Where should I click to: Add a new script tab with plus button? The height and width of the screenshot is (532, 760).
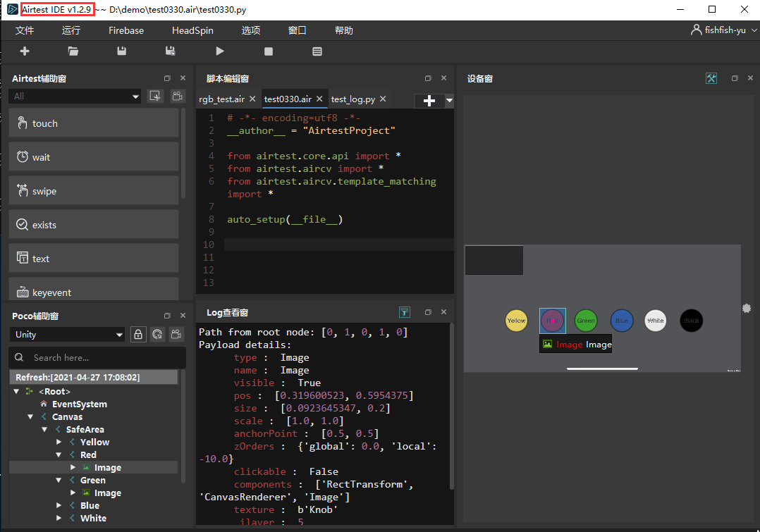pyautogui.click(x=429, y=100)
